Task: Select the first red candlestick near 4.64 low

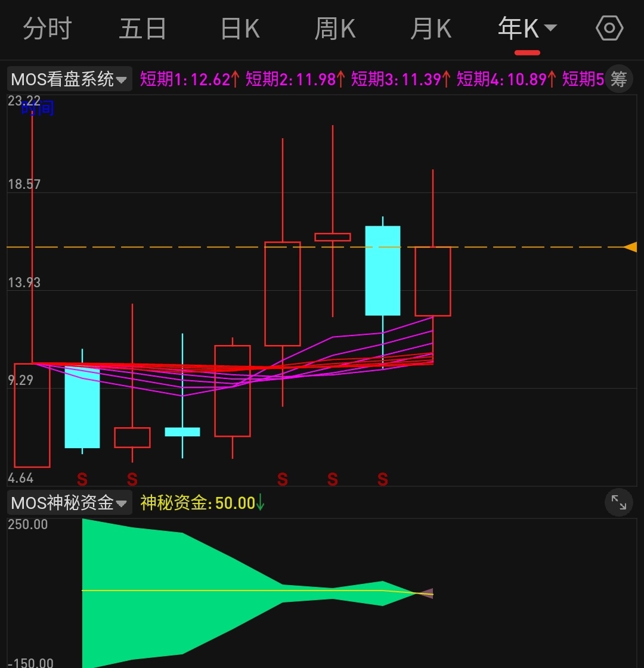Action: click(32, 415)
